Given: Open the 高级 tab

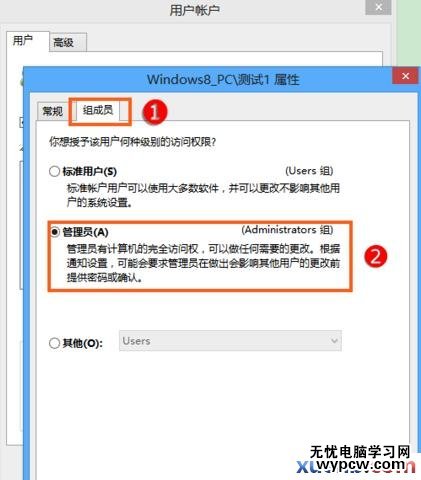Looking at the screenshot, I should click(x=64, y=43).
